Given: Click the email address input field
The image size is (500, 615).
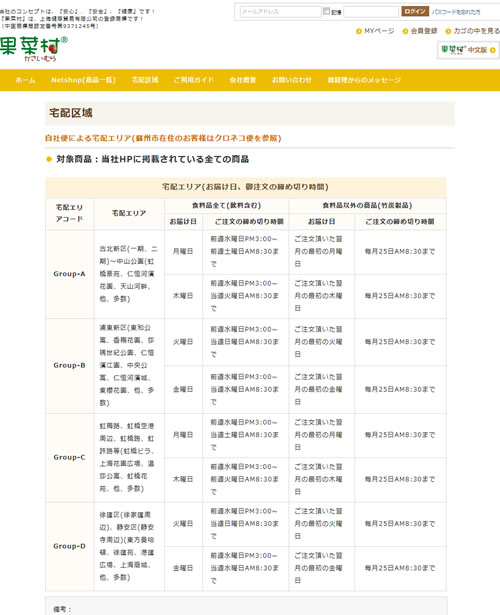Looking at the screenshot, I should (280, 12).
